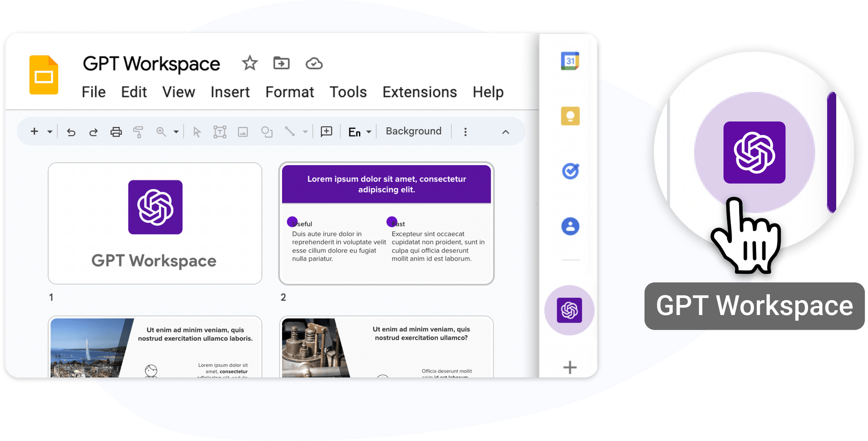This screenshot has height=441, width=868.
Task: Open the En input tools dropdown
Action: coord(360,132)
